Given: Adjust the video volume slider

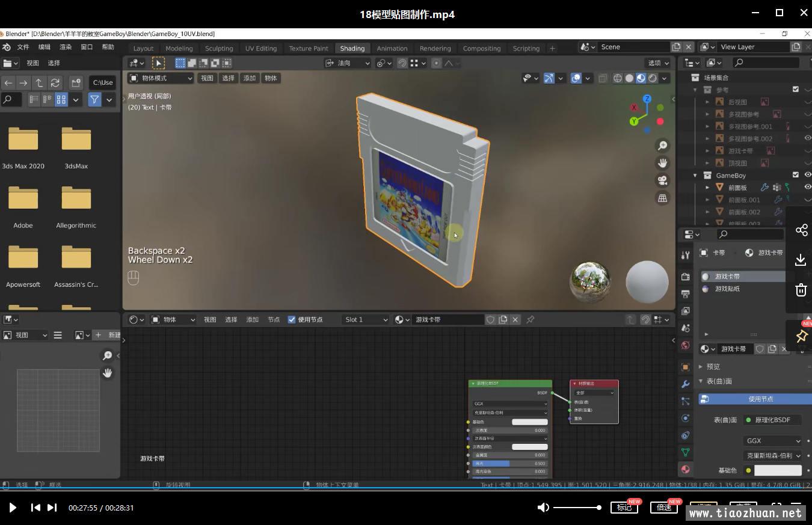Looking at the screenshot, I should pos(577,508).
